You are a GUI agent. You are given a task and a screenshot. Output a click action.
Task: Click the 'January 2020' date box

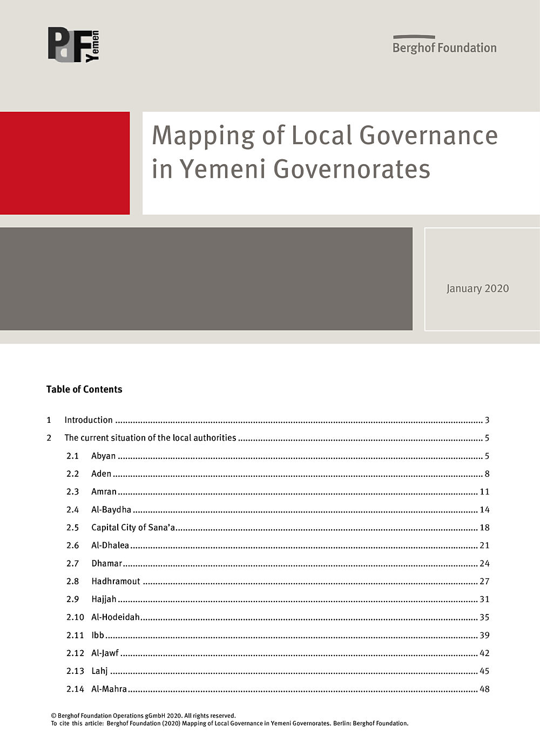coord(482,279)
